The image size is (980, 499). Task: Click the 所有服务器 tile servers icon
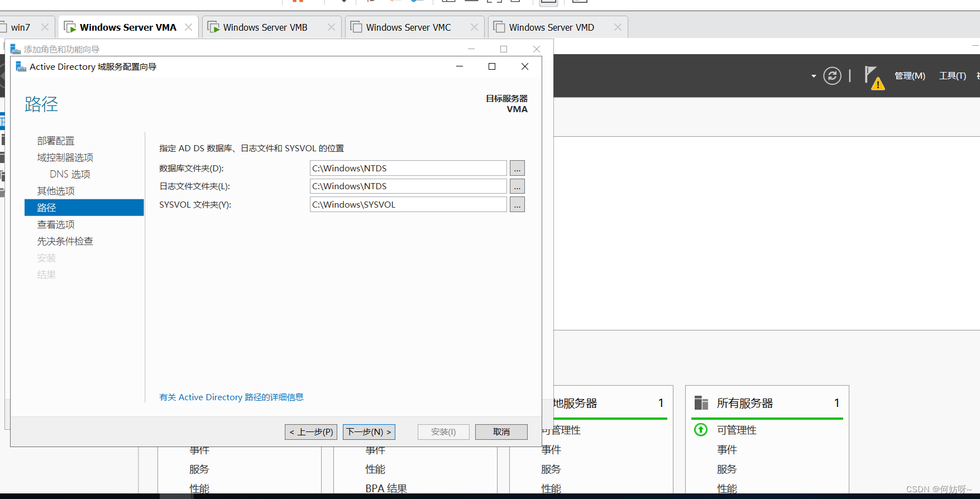pos(701,403)
